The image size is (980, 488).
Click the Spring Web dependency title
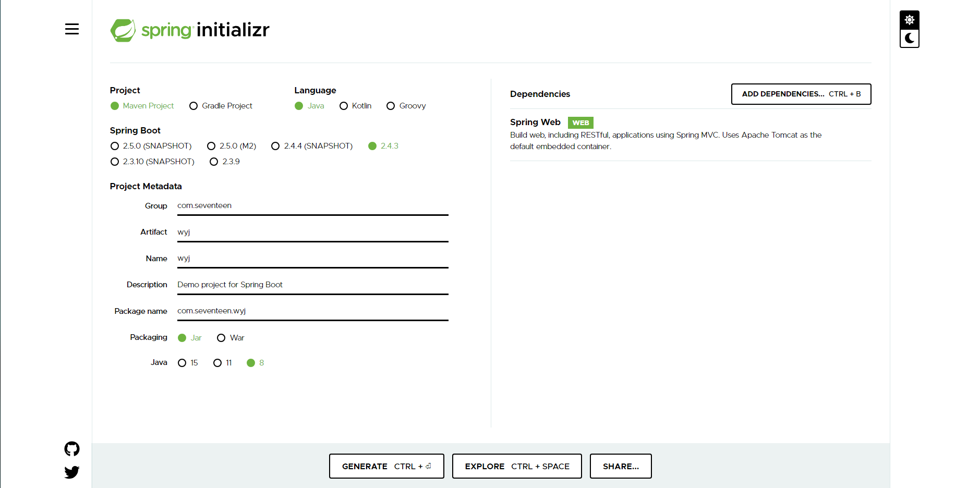[x=535, y=122]
